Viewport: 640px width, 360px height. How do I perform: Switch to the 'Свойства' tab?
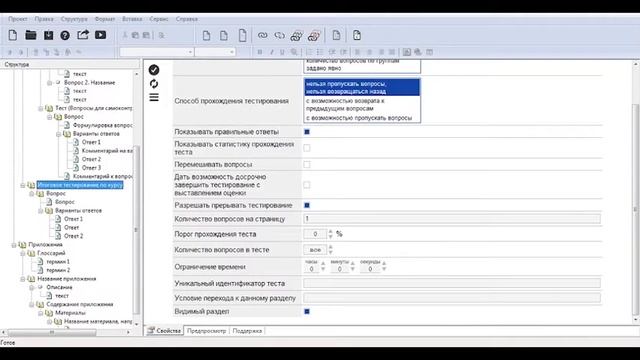164,331
